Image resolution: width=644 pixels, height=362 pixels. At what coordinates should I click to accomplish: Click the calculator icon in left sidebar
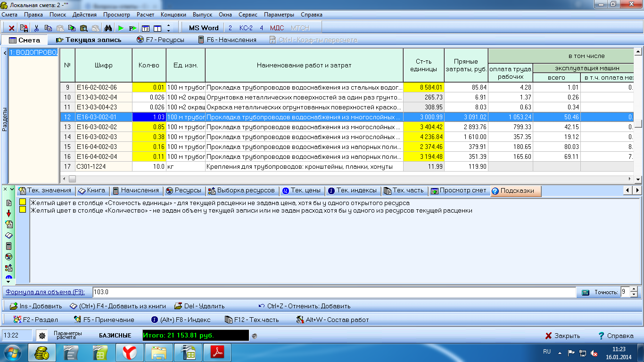pyautogui.click(x=8, y=246)
